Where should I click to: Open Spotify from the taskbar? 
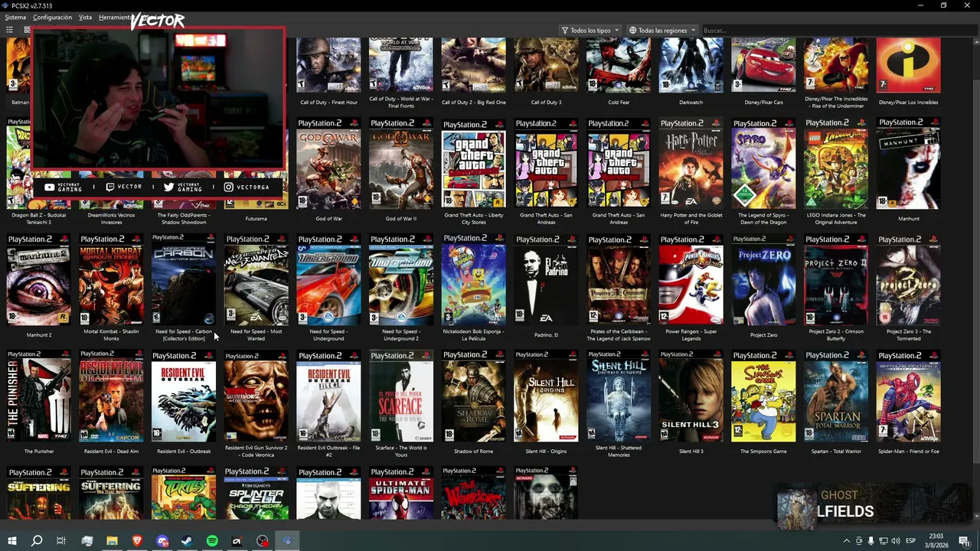click(212, 541)
